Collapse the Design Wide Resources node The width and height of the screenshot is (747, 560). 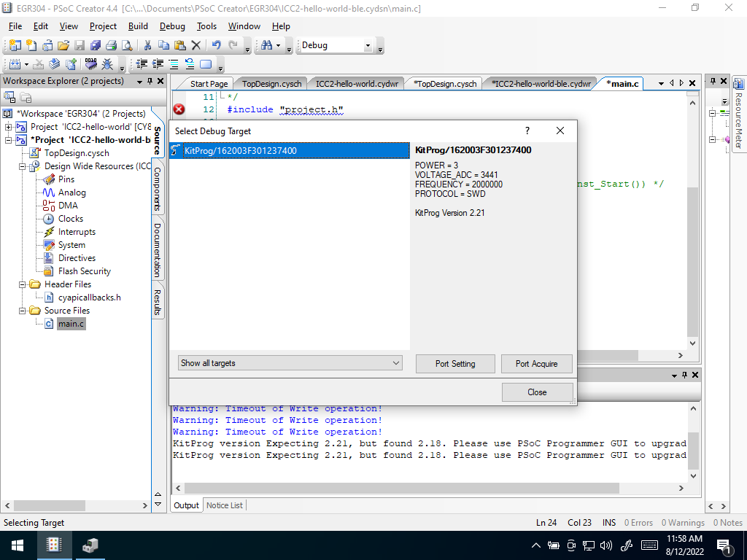pos(23,166)
